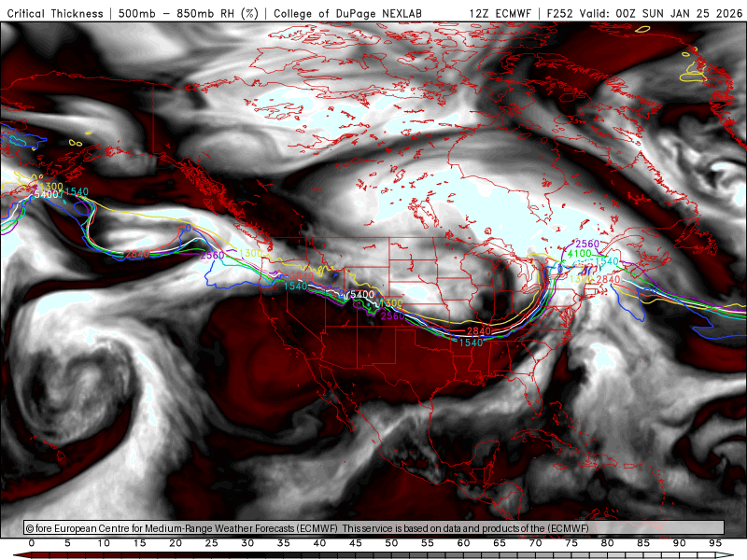This screenshot has width=747, height=560.
Task: Click the "50" color bar tick label
Action: point(391,543)
